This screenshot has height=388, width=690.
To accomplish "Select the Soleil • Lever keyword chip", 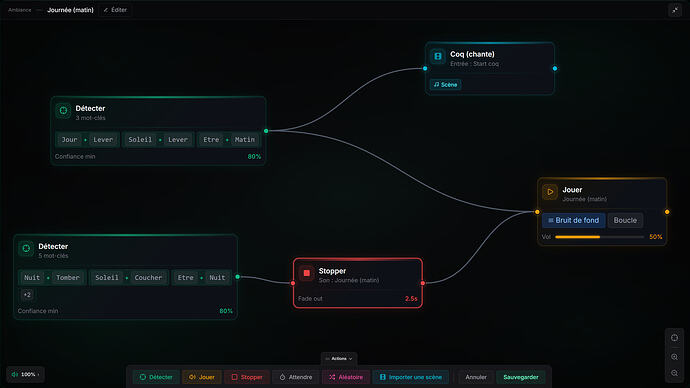I will click(158, 139).
